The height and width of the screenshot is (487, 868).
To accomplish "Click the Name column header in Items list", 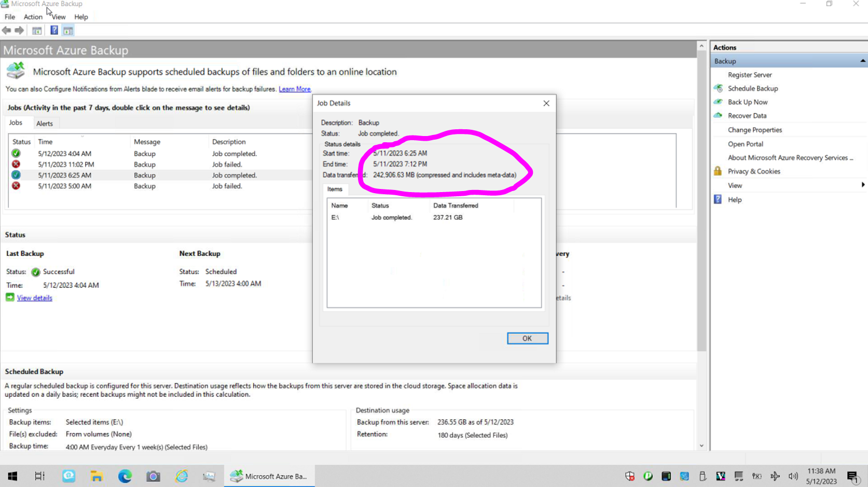I will pyautogui.click(x=348, y=206).
